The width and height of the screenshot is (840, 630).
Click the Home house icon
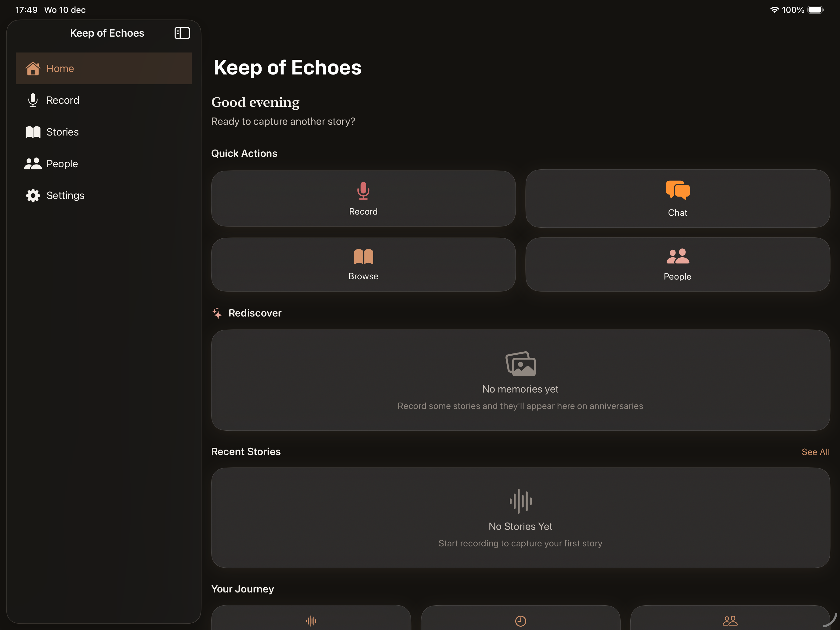(33, 68)
